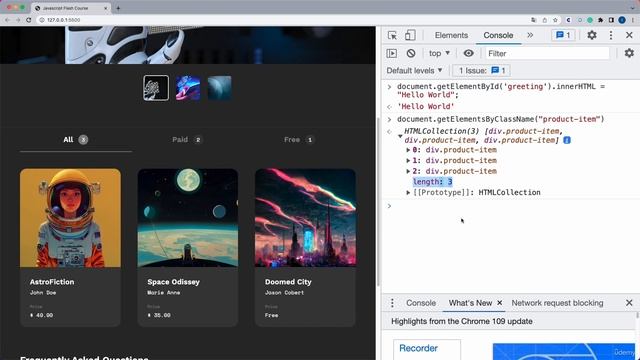Viewport: 640px width, 360px height.
Task: Open a new browser tab
Action: [x=118, y=8]
